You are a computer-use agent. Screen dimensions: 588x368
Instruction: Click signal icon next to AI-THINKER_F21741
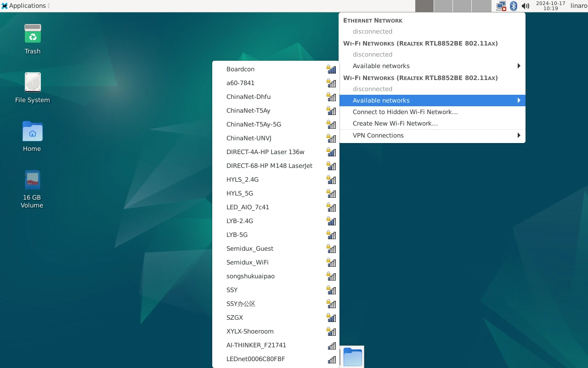(332, 345)
